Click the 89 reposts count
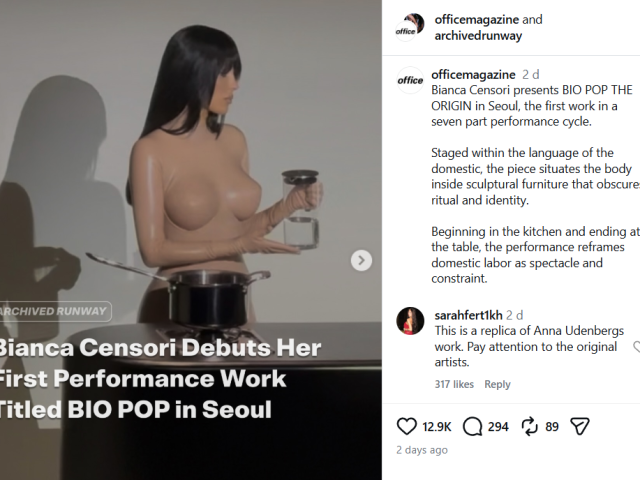The image size is (640, 480). [x=552, y=427]
